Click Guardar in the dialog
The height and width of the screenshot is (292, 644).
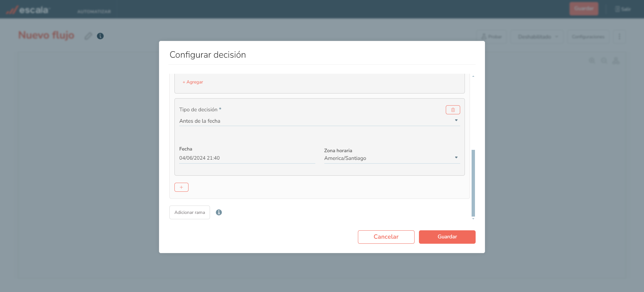[447, 237]
